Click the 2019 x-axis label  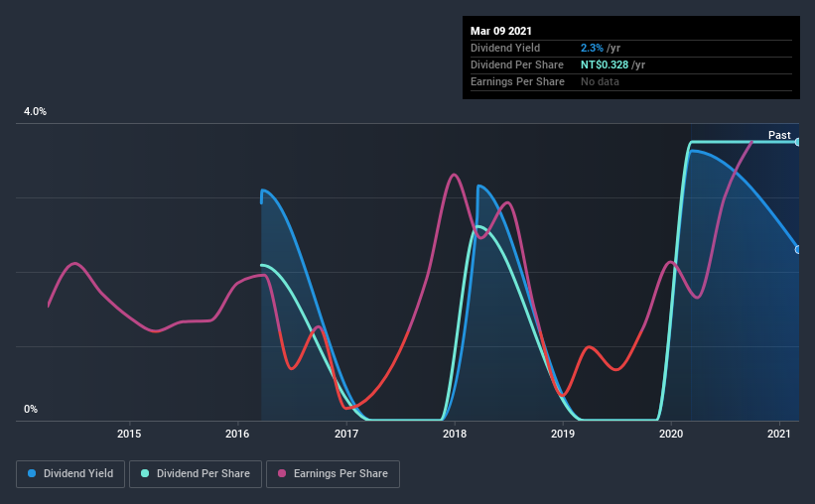click(563, 434)
